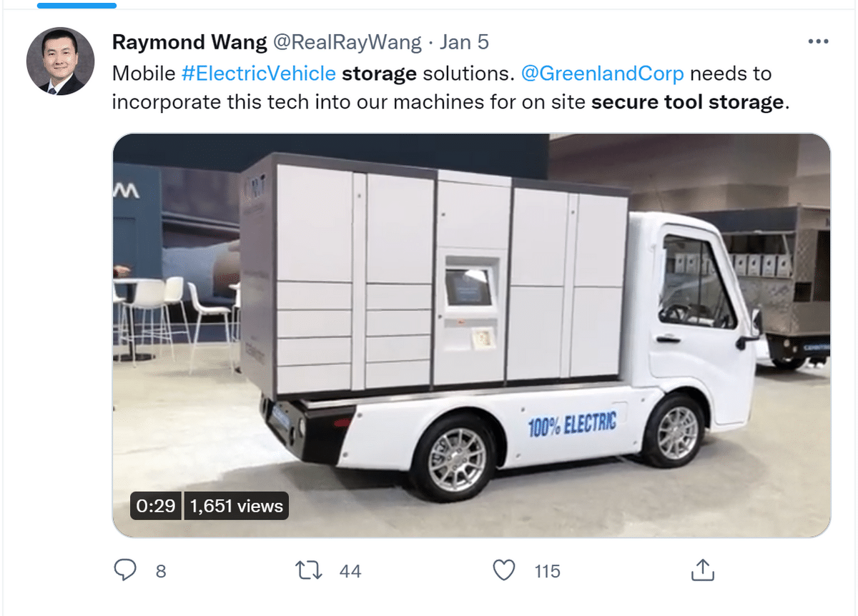858x616 pixels.
Task: Play the electric truck video
Action: pos(471,335)
